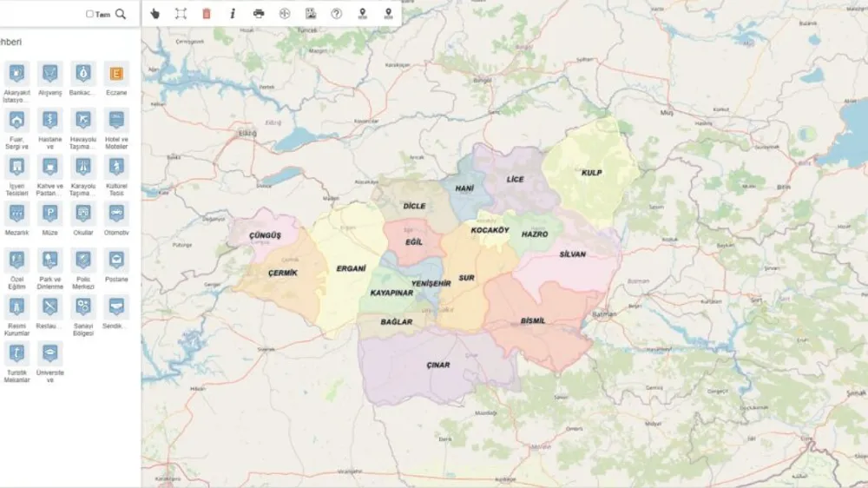The height and width of the screenshot is (488, 868).
Task: Pick the Okullar category
Action: tap(83, 214)
